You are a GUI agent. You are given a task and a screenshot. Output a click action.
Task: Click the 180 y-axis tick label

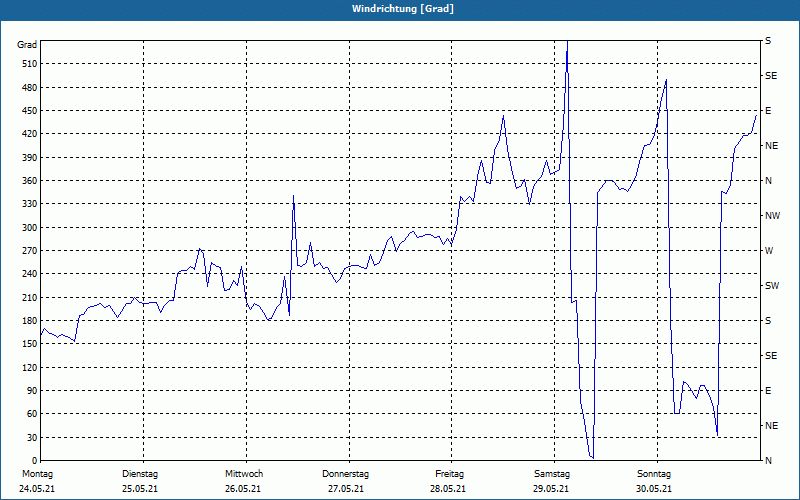[x=30, y=321]
